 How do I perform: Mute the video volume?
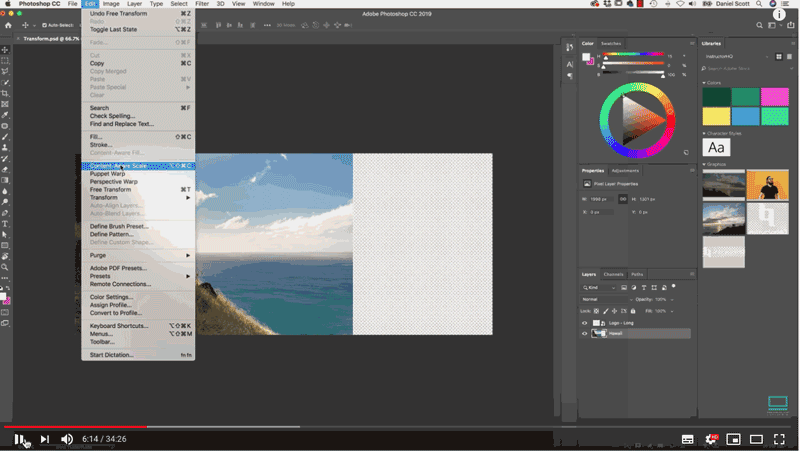tap(67, 439)
